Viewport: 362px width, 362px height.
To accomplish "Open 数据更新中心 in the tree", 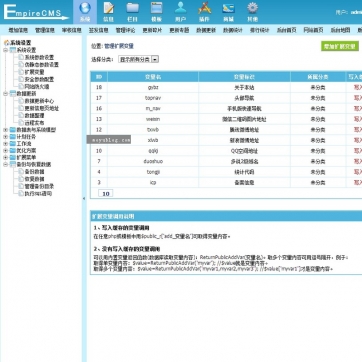I will pos(39,101).
